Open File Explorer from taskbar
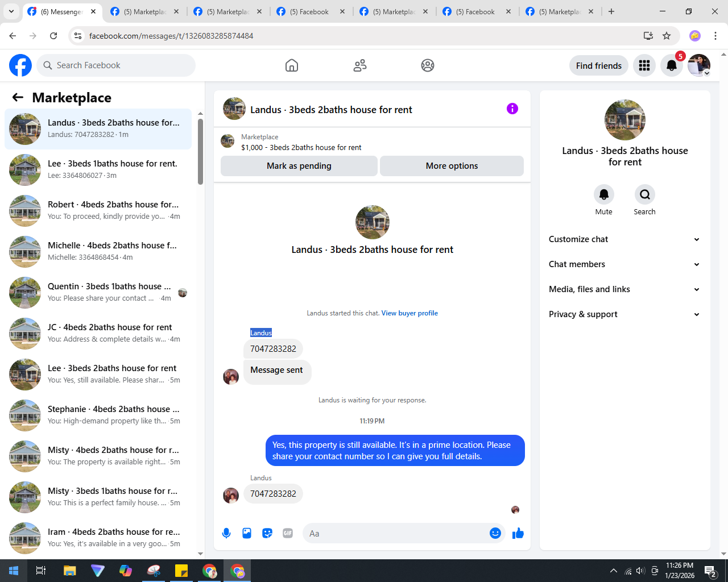Screen dimensions: 728x582 [69, 571]
